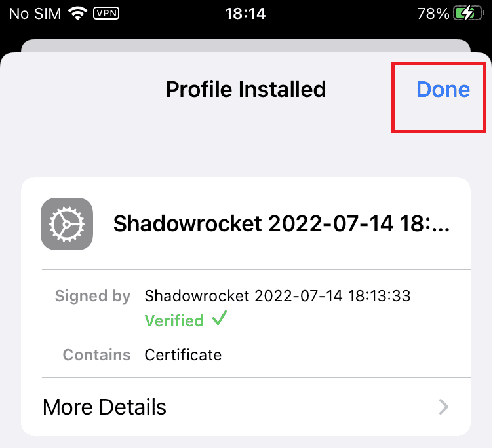Image resolution: width=493 pixels, height=448 pixels.
Task: Click the Profile Installed title
Action: tap(246, 89)
